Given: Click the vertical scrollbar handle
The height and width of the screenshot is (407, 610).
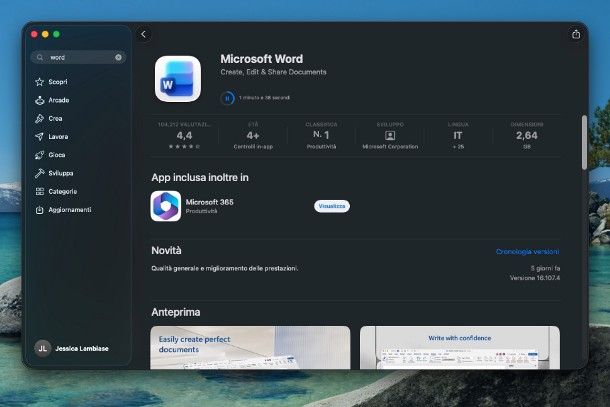Looking at the screenshot, I should pyautogui.click(x=584, y=142).
